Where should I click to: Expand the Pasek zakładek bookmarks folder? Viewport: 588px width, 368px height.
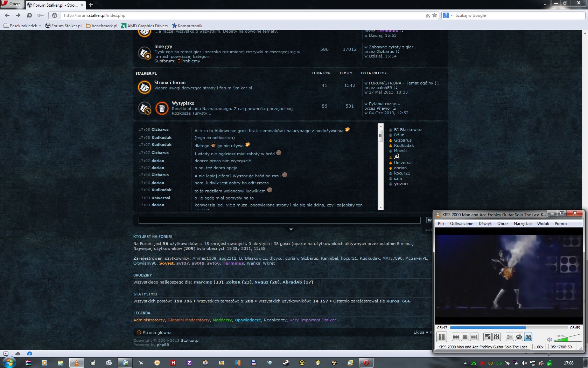[x=22, y=26]
